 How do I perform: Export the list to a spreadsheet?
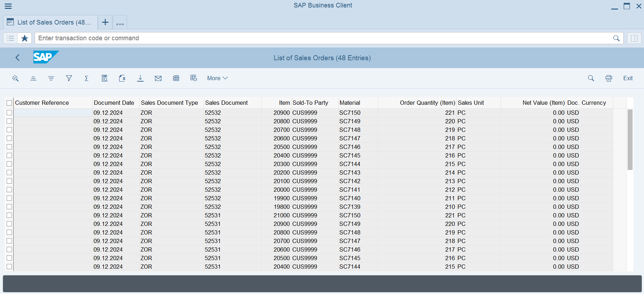[x=122, y=78]
